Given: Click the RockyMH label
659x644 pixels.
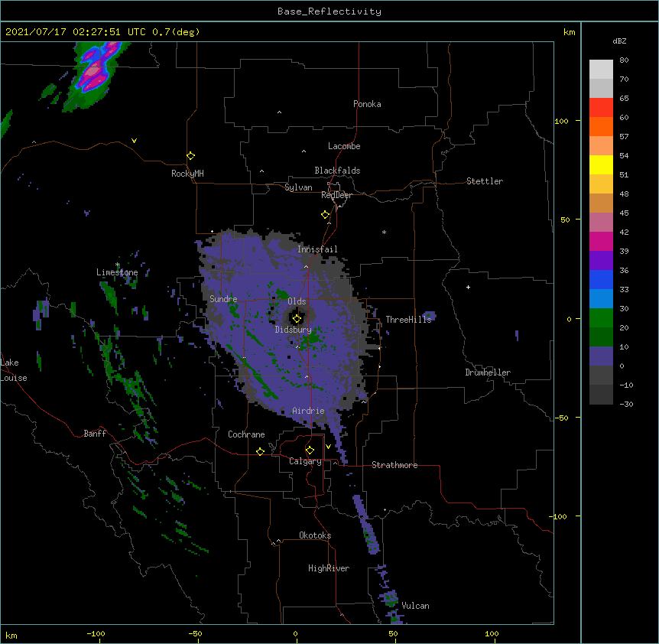Looking at the screenshot, I should [x=187, y=174].
